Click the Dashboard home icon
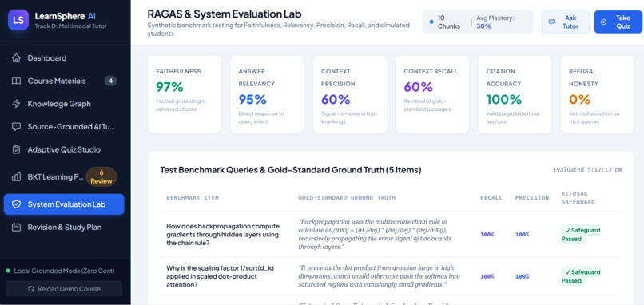Image resolution: width=644 pixels, height=305 pixels. click(16, 57)
